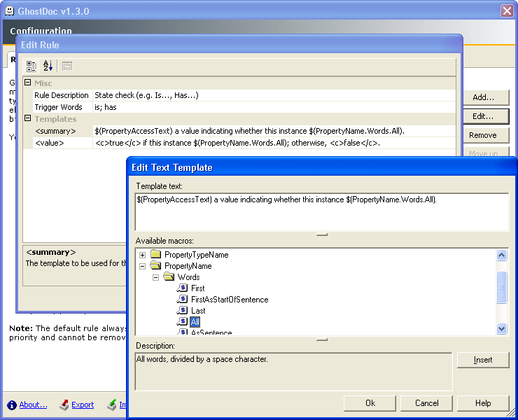This screenshot has width=518, height=420.
Task: Click Cancel in Edit Text Template
Action: tap(426, 403)
